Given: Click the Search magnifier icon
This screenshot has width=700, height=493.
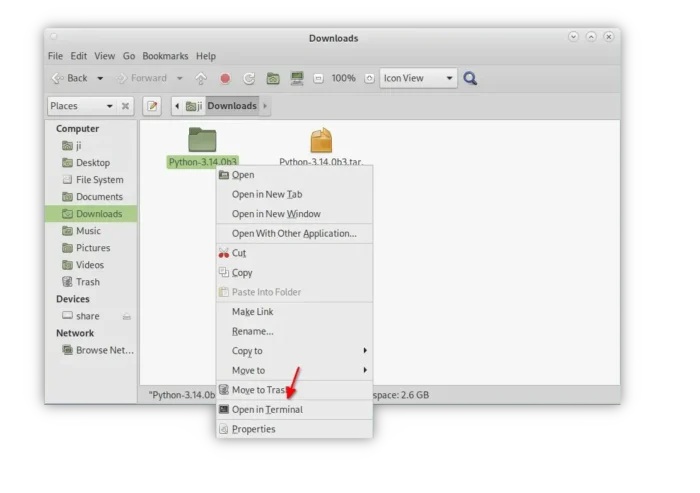Looking at the screenshot, I should click(470, 79).
